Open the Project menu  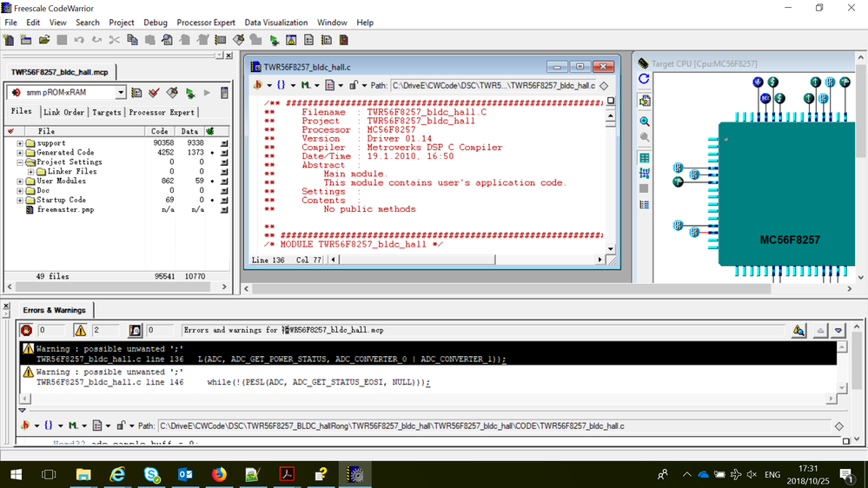click(122, 23)
